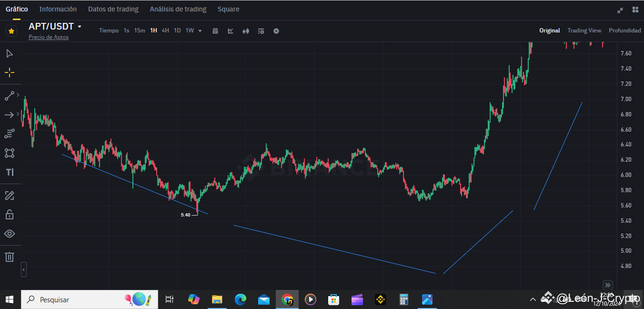644x309 pixels.
Task: Delete drawings with the trash icon
Action: [x=10, y=257]
